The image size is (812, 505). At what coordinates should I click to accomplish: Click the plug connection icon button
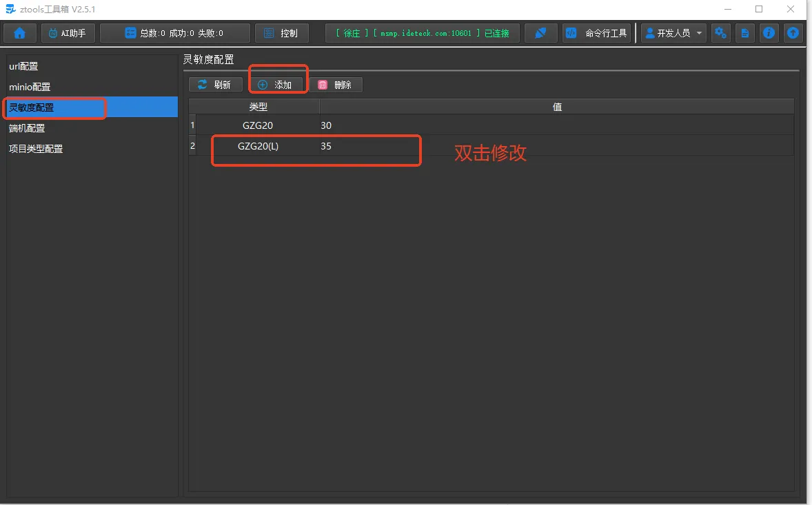coord(541,33)
